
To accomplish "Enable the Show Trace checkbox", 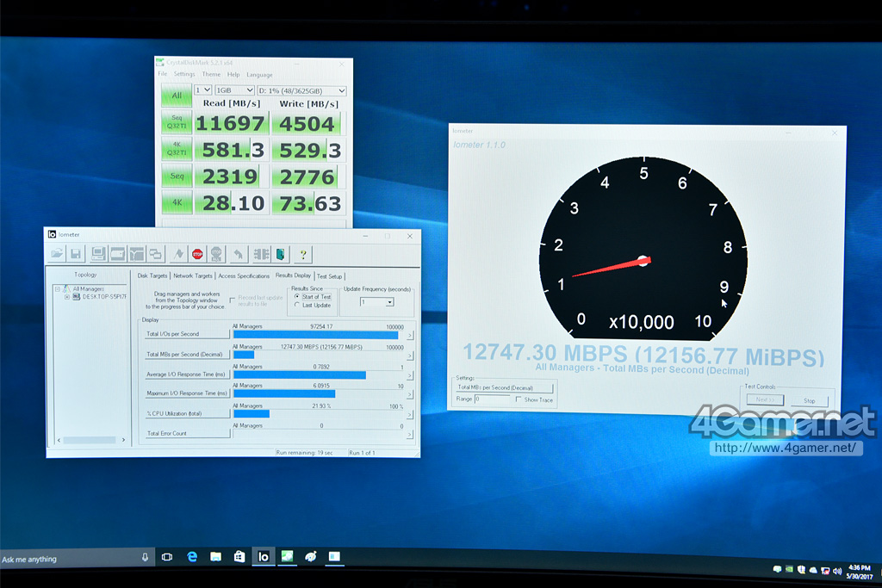I will (518, 399).
